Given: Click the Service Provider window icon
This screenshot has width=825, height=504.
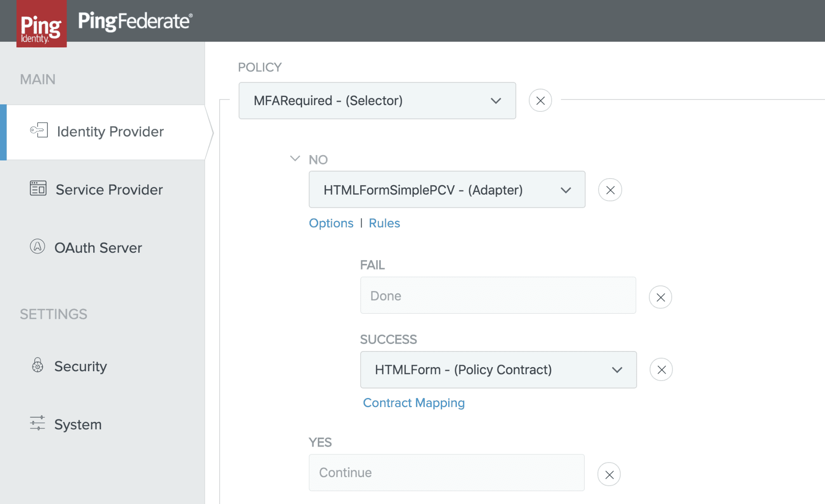Looking at the screenshot, I should (x=38, y=188).
